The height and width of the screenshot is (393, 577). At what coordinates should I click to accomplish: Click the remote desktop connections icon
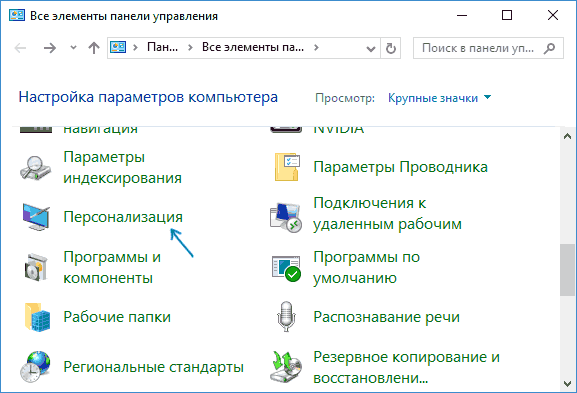pos(286,217)
